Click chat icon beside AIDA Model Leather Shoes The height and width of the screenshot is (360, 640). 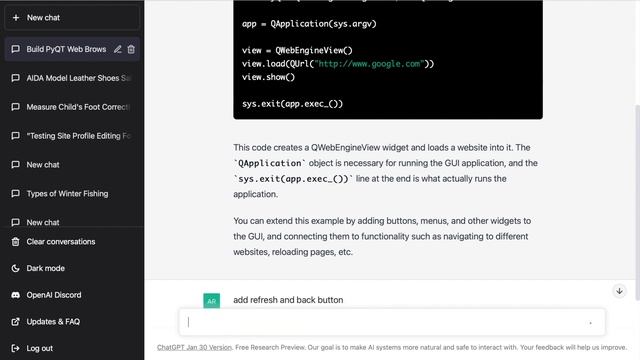pos(16,78)
